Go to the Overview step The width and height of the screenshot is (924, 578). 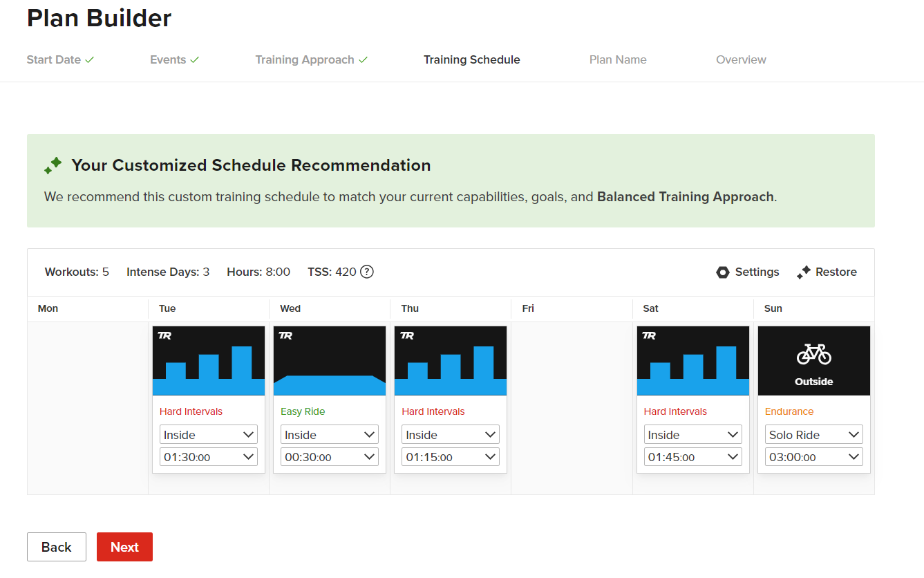point(741,59)
